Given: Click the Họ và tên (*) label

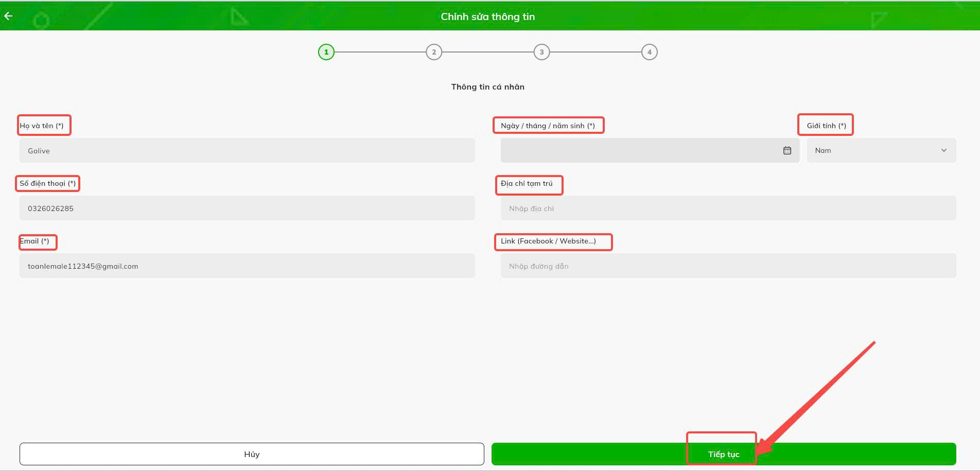Looking at the screenshot, I should [x=42, y=126].
